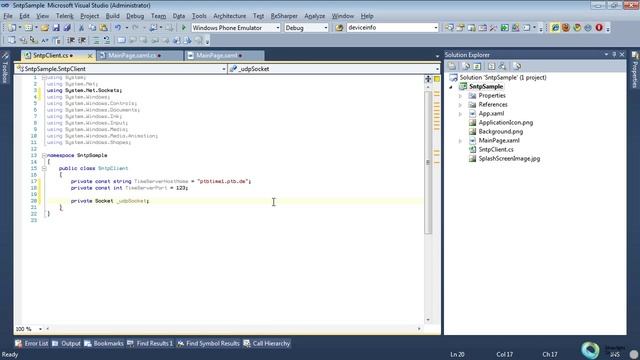
Task: Show the Error List panel
Action: click(31, 344)
